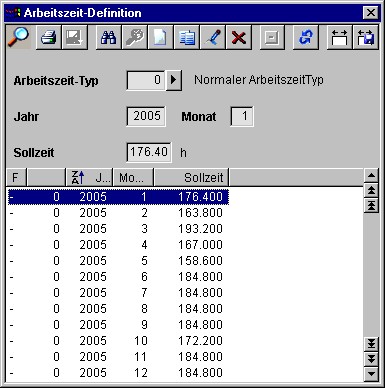
Task: Select the month 9 row
Action: point(118,325)
